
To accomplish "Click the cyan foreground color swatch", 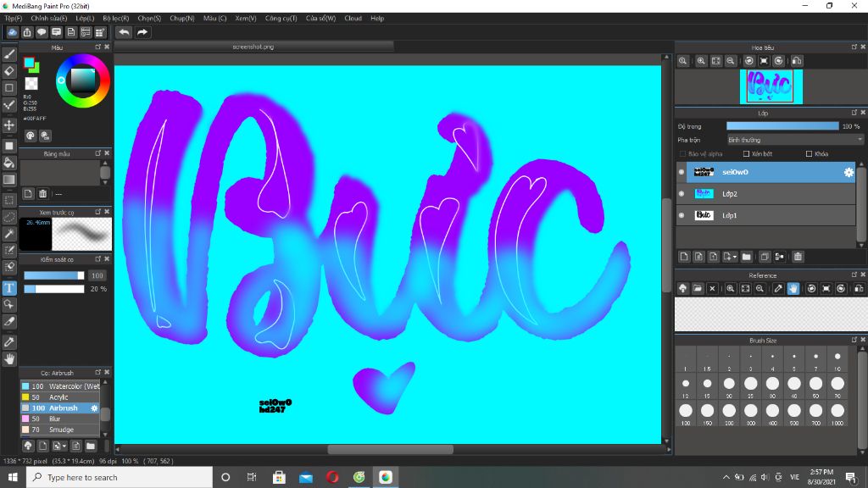I will pos(29,63).
